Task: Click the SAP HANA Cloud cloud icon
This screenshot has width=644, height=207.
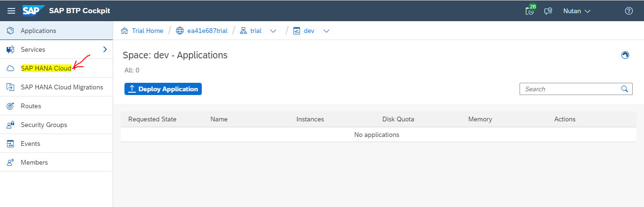Action: 10,68
